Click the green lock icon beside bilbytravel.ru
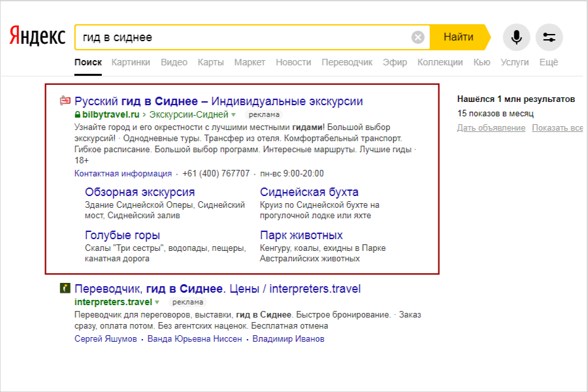 point(78,114)
